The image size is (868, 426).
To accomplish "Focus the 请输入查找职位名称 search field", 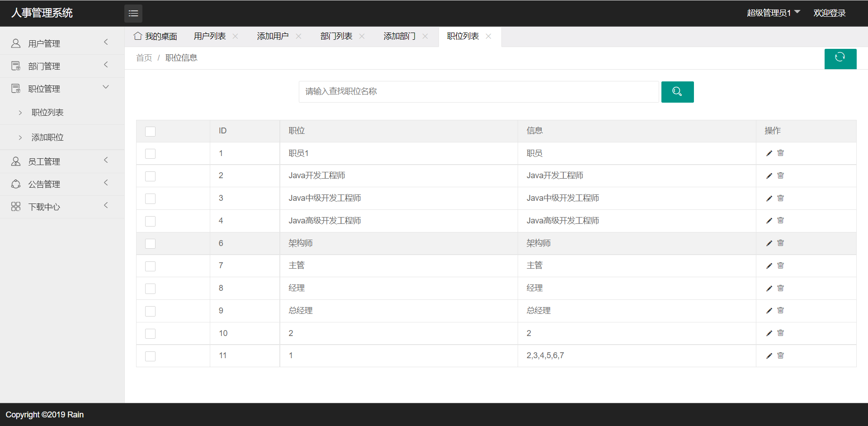I will click(478, 92).
